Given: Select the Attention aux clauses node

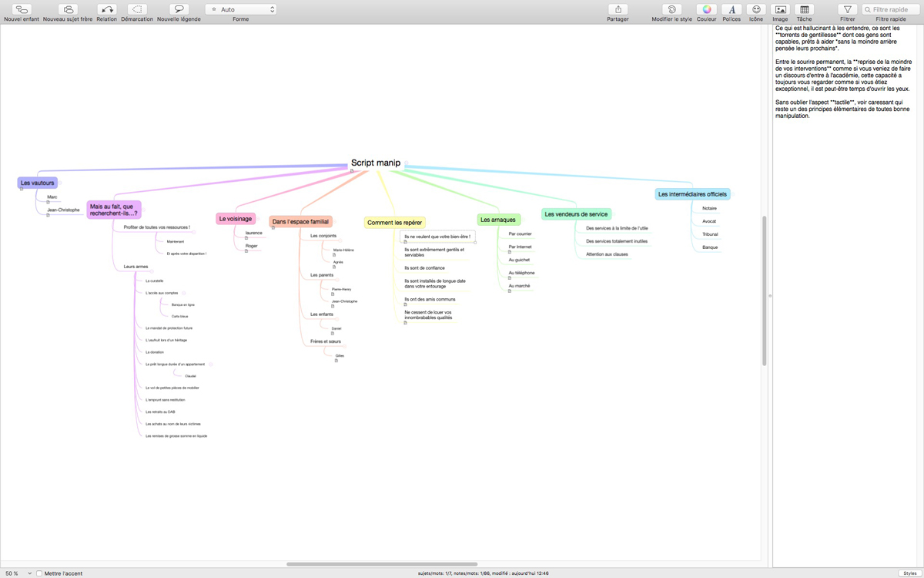Looking at the screenshot, I should pos(607,254).
